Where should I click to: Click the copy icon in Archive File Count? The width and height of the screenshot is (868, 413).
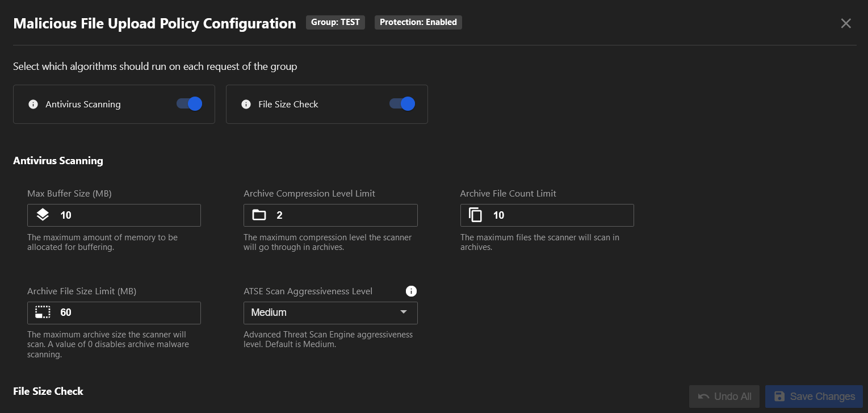click(475, 215)
